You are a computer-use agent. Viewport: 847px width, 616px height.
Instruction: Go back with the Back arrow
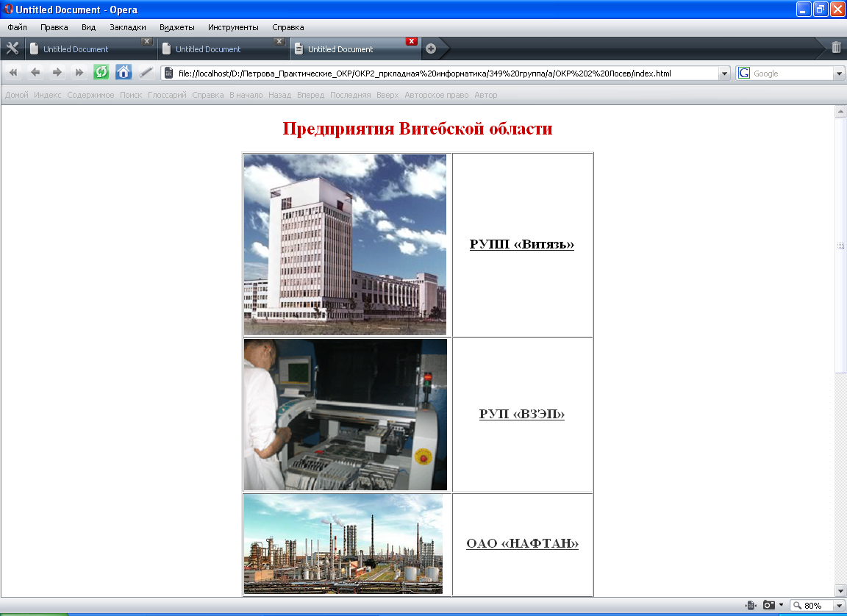(x=35, y=72)
